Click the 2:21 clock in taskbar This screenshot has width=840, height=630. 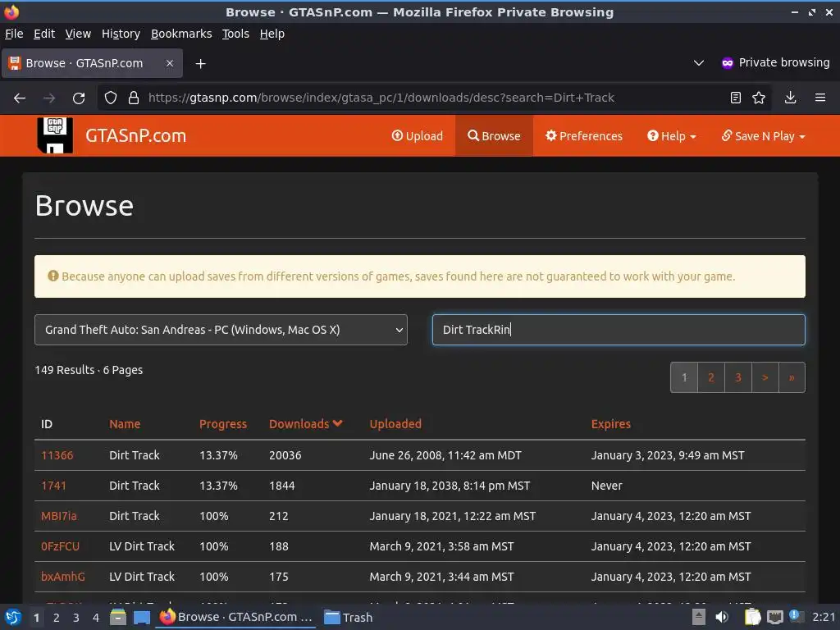824,617
